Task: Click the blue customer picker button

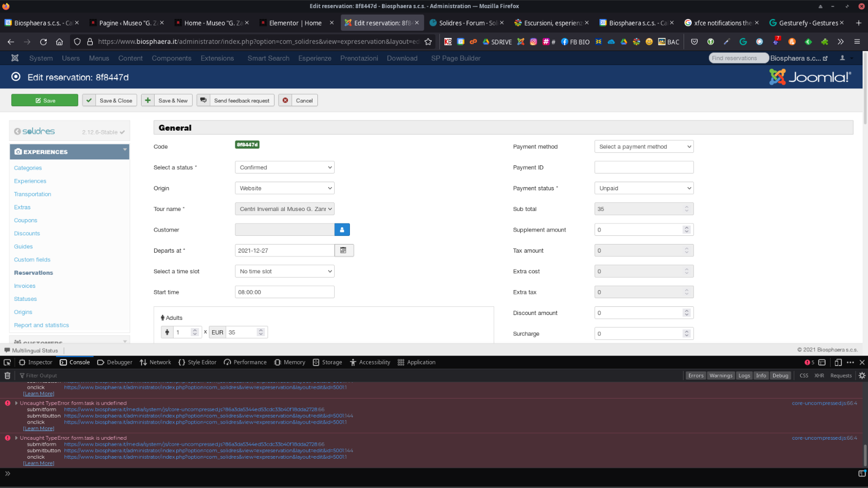Action: pyautogui.click(x=342, y=230)
